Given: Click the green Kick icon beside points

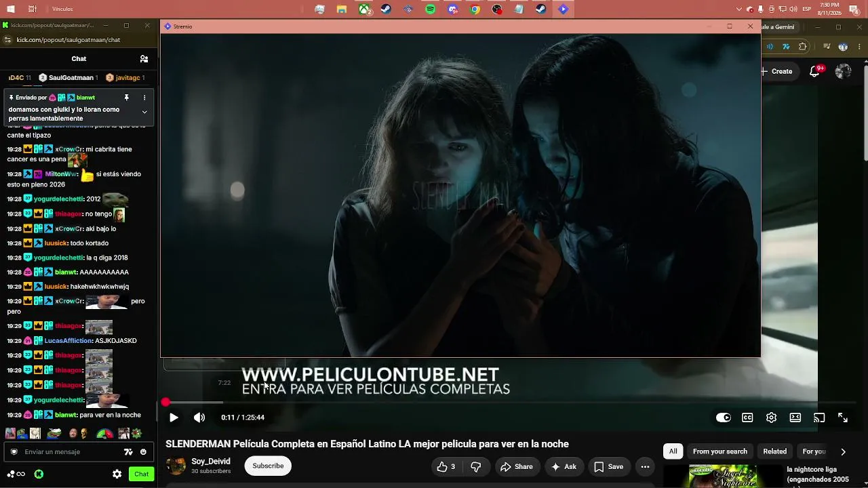Looking at the screenshot, I should point(39,474).
